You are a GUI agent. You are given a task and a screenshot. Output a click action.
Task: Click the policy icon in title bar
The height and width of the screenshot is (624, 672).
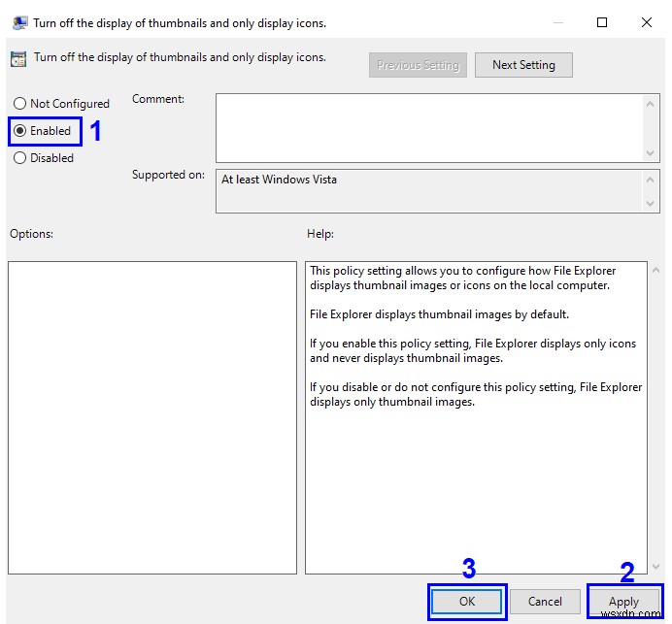pyautogui.click(x=20, y=22)
